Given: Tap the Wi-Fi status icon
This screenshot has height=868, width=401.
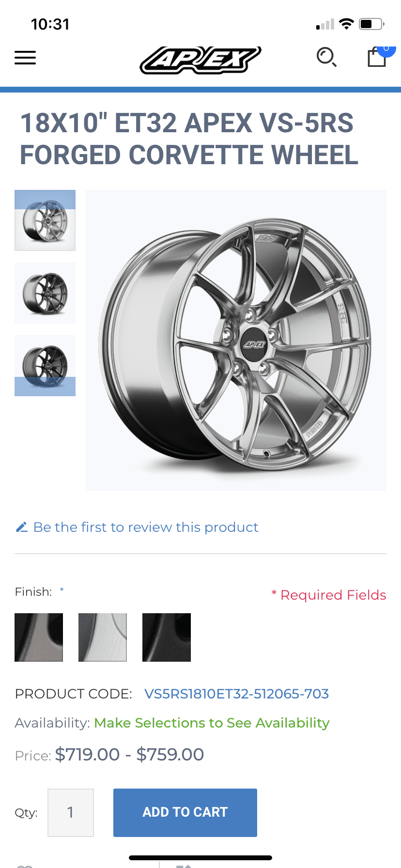Looking at the screenshot, I should coord(346,24).
